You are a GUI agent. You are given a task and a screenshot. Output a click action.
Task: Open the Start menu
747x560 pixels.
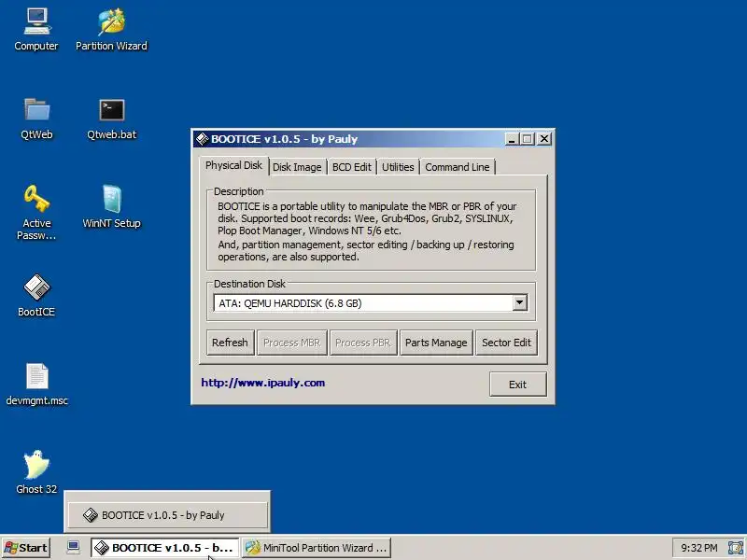[x=26, y=548]
